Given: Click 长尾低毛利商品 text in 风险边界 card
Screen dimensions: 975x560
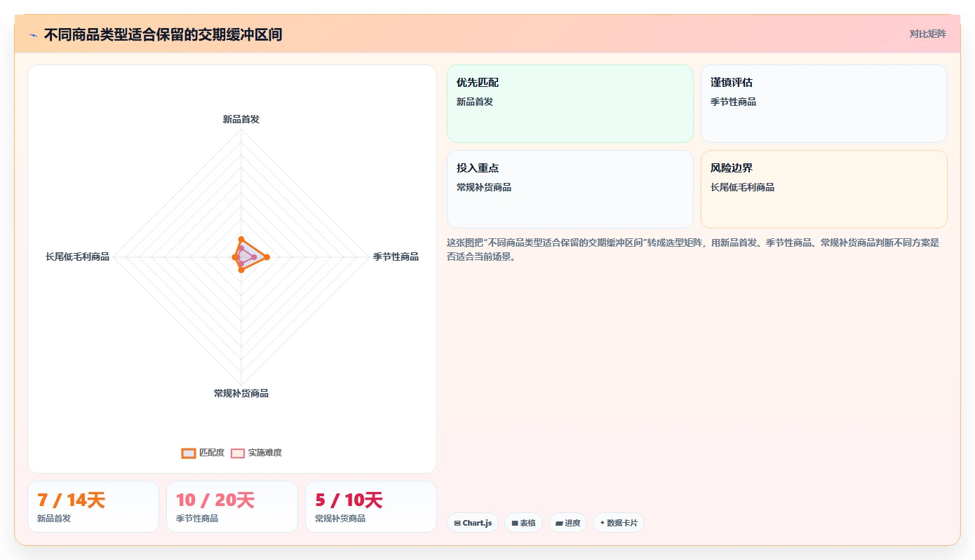Looking at the screenshot, I should pyautogui.click(x=742, y=187).
